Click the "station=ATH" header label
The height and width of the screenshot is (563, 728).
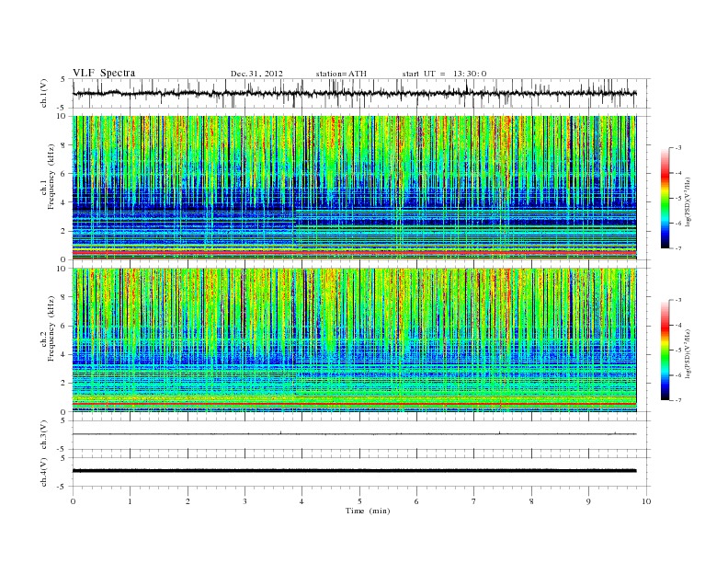(341, 74)
